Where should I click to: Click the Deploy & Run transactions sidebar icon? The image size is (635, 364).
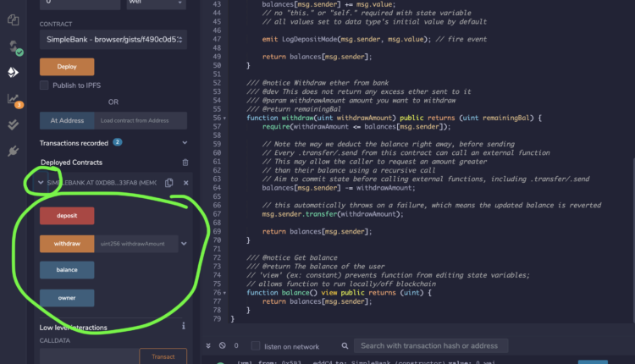coord(13,73)
